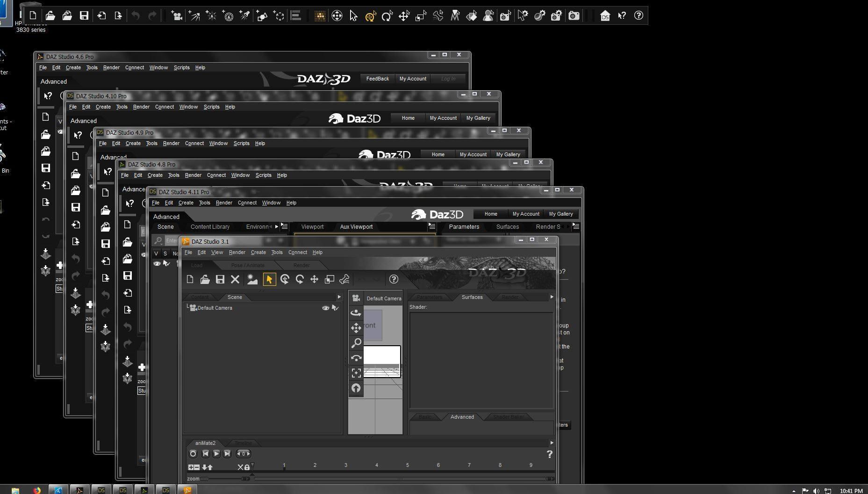Click the Home button in DAZ Studio 4.10 Pro
The height and width of the screenshot is (494, 868).
[x=408, y=118]
